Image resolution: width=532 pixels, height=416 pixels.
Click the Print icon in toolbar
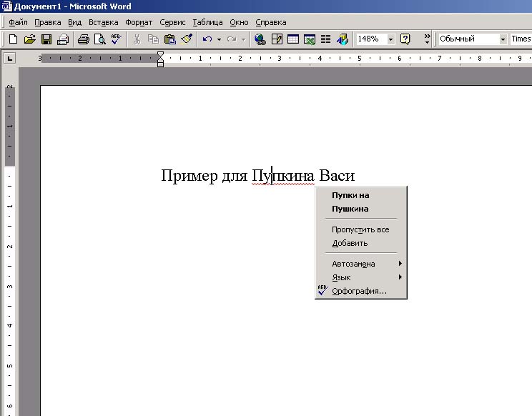click(83, 39)
